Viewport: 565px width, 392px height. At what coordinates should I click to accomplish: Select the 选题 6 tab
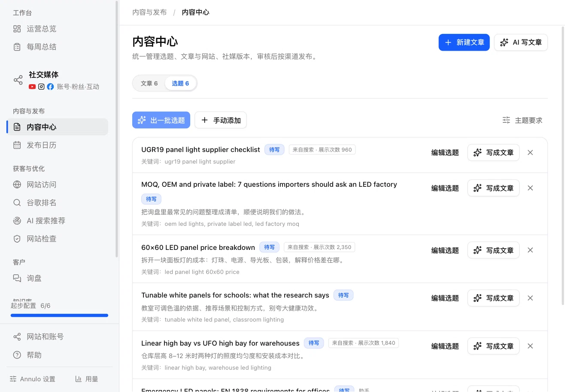coord(180,83)
